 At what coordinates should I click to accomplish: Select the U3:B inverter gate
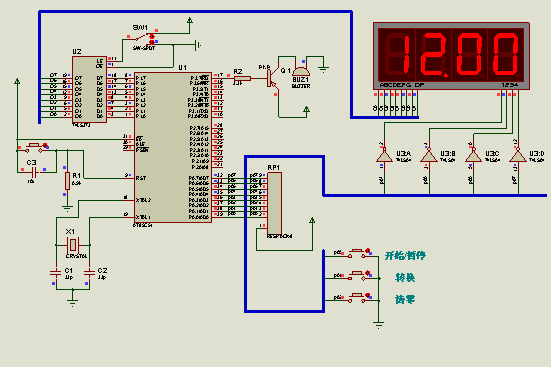429,155
